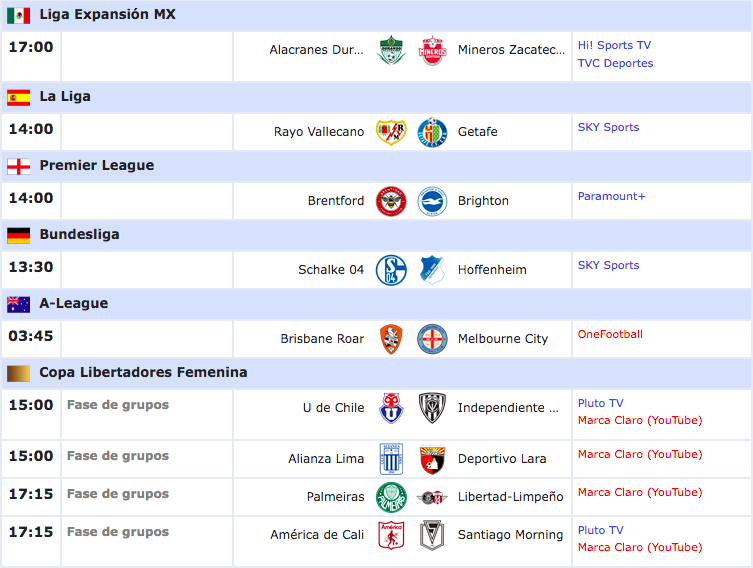The height and width of the screenshot is (568, 753).
Task: Click the Copa Libertadores Femenina header
Action: 376,373
